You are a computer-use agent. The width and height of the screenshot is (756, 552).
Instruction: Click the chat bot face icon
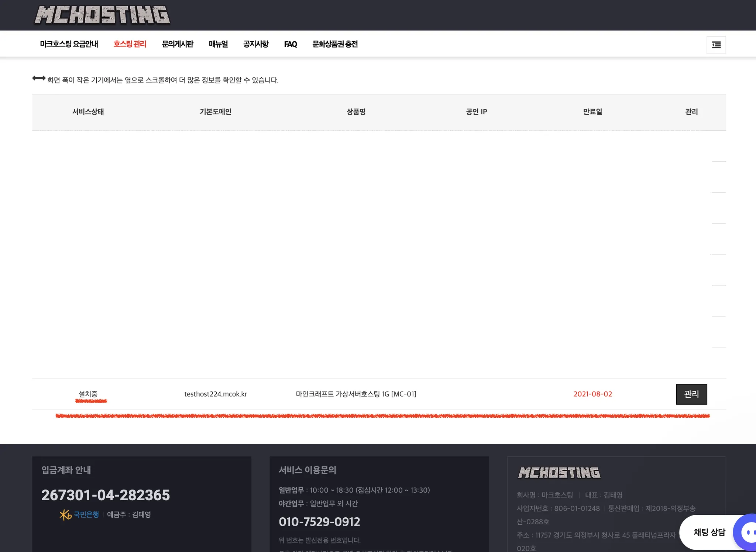(x=748, y=532)
